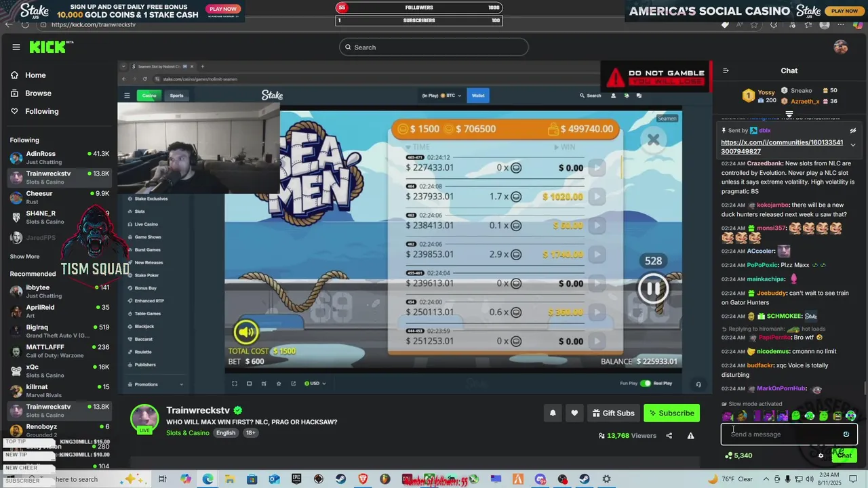Open Cheesur channel in Following list
This screenshot has width=868, height=488.
click(x=59, y=197)
